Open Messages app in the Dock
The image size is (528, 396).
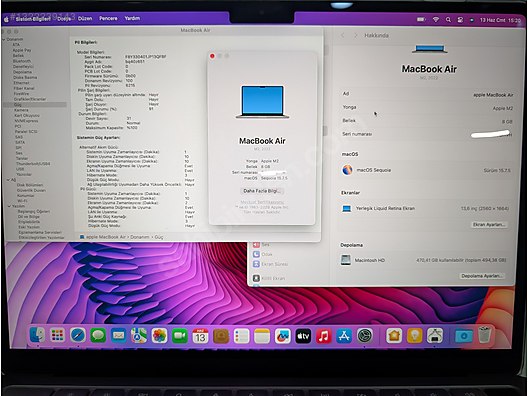click(98, 335)
